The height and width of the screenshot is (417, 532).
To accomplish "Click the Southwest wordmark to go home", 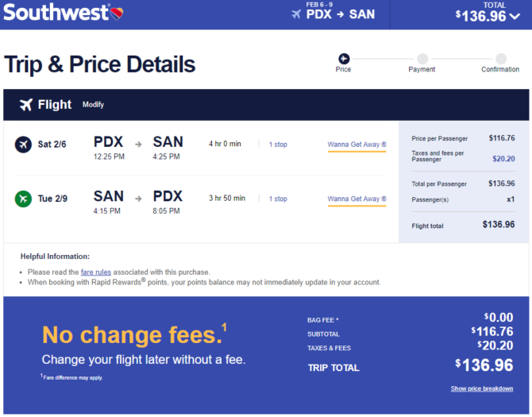I will click(56, 13).
